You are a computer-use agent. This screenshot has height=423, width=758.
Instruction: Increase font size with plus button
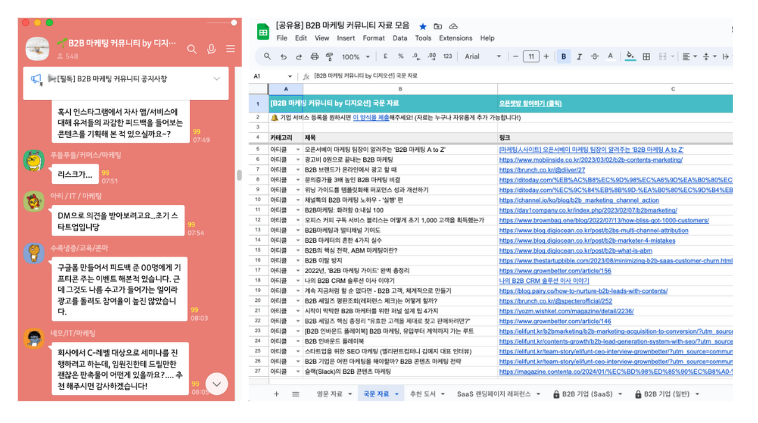coord(546,57)
